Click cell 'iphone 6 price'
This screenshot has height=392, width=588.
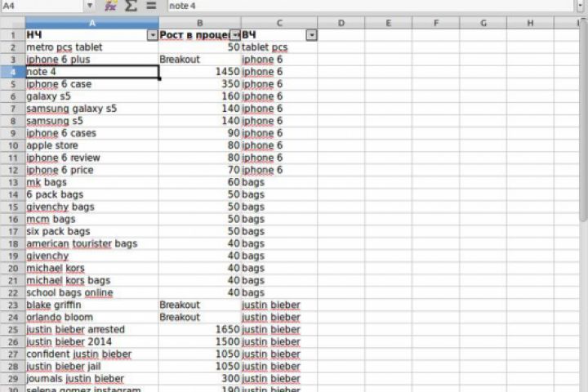[x=91, y=170]
